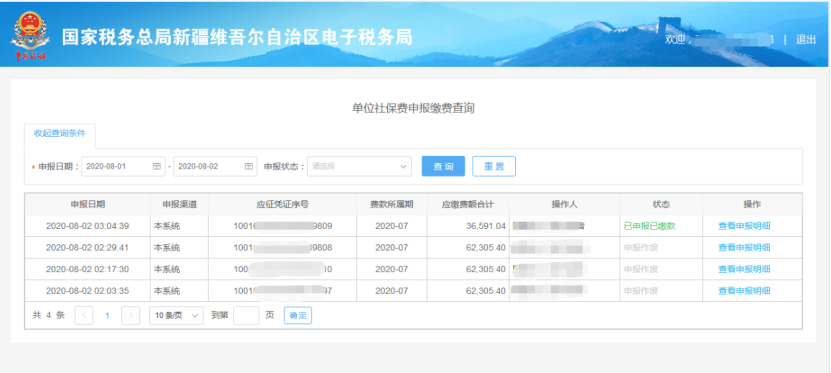Expand the 申报状态 dropdown
Screen dimensions: 831x373
click(359, 166)
